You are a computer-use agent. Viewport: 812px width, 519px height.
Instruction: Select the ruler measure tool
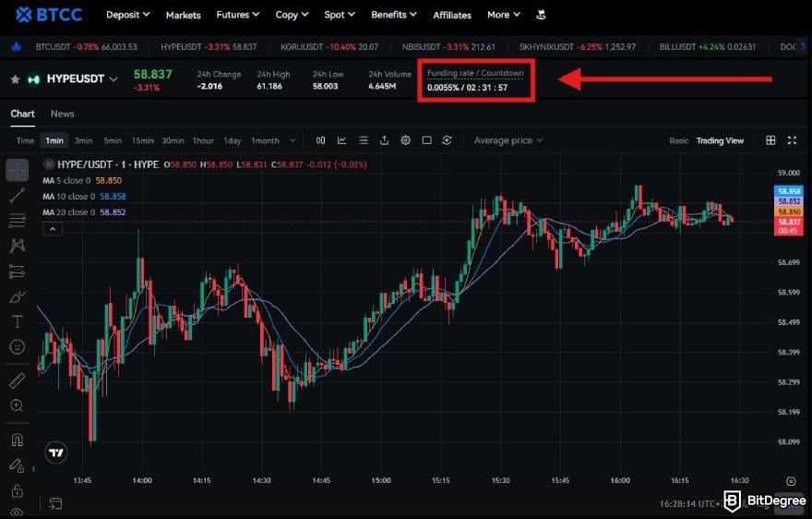18,380
